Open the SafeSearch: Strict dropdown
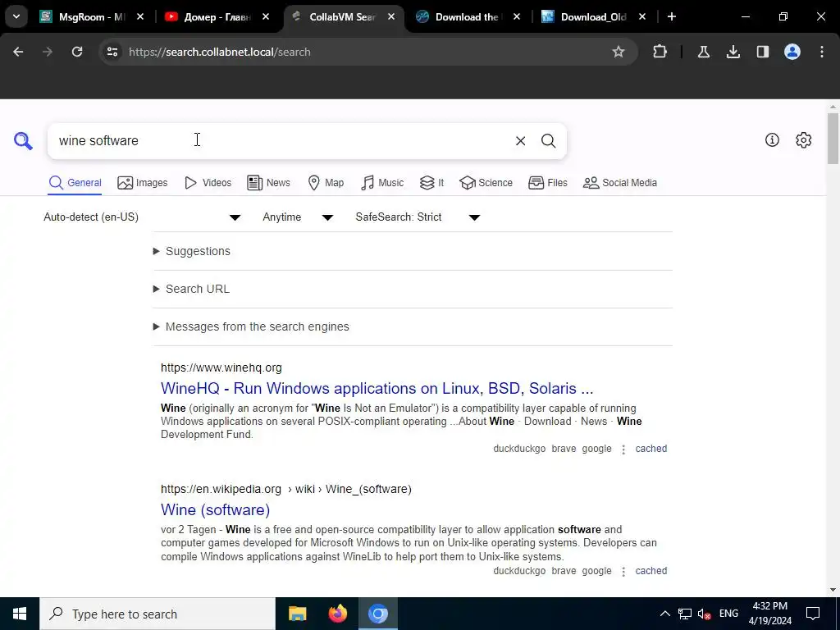840x630 pixels. coord(418,217)
